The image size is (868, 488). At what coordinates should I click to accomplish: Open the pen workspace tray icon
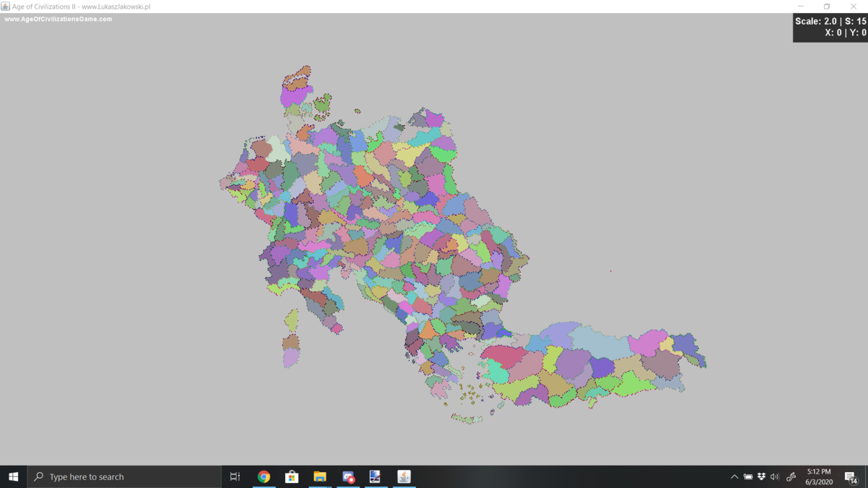pos(791,476)
